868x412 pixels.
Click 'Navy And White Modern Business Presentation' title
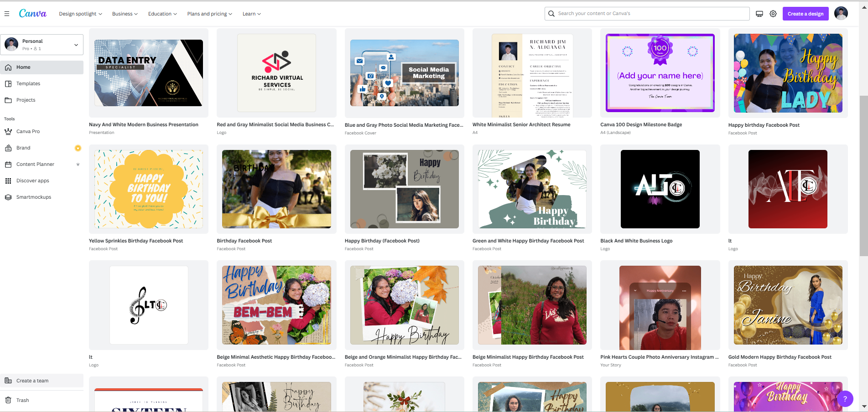pyautogui.click(x=144, y=125)
